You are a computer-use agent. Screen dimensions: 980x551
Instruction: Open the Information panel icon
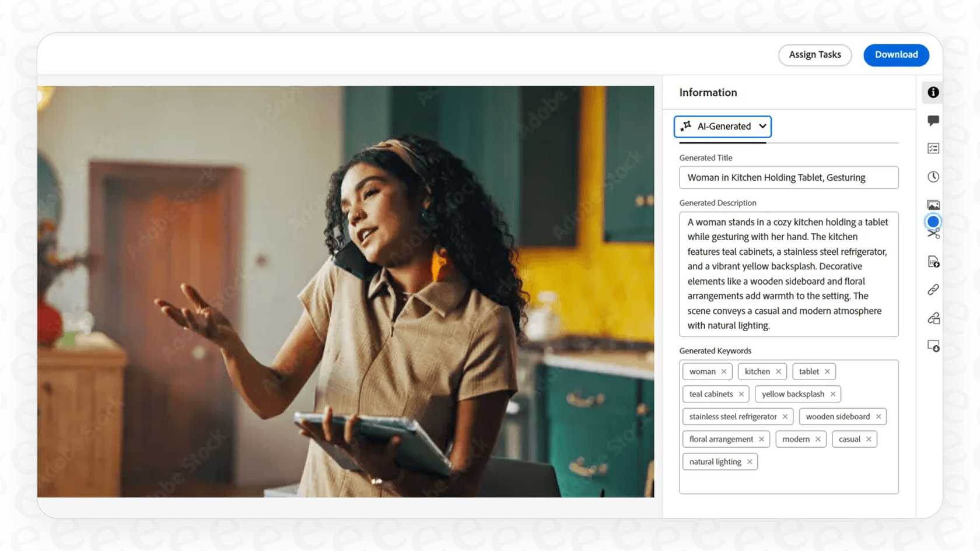933,92
